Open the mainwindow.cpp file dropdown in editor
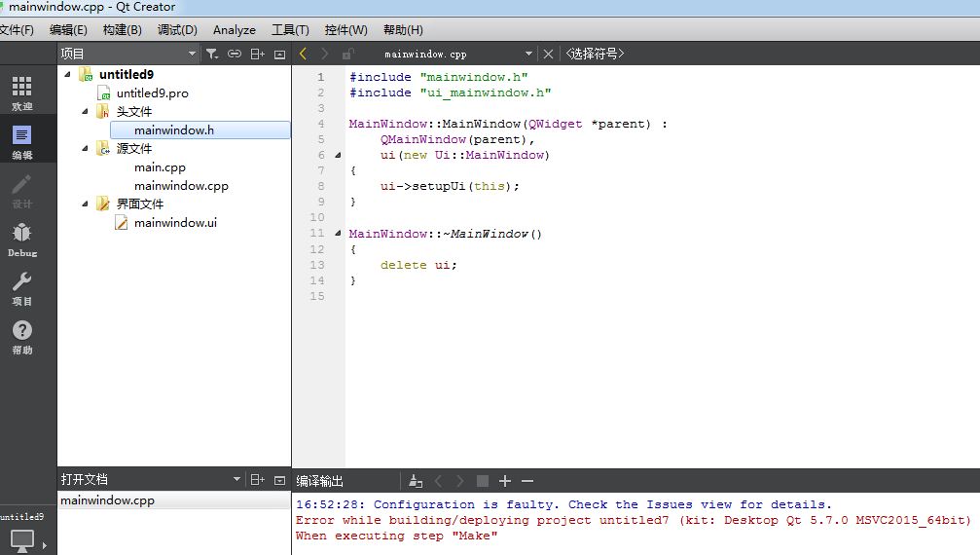 point(528,55)
